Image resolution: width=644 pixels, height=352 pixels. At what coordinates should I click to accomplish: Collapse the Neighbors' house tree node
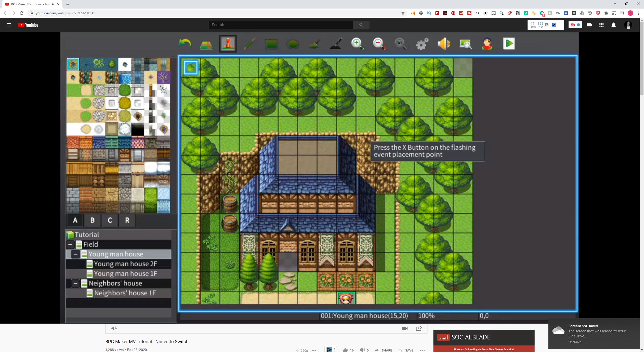pos(75,283)
